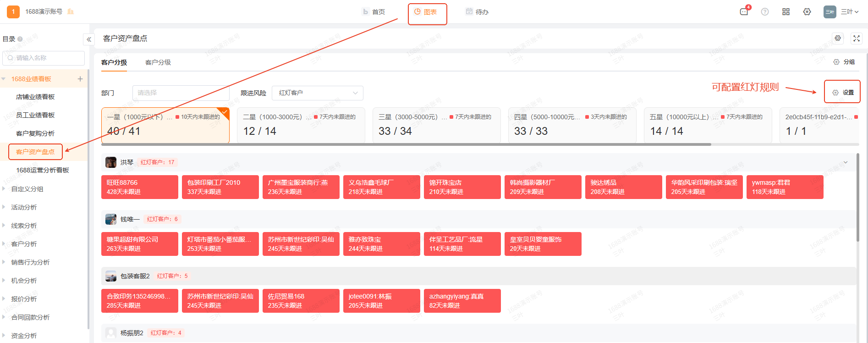
Task: Select the inactive gray 客户分级 tab
Action: tap(158, 62)
